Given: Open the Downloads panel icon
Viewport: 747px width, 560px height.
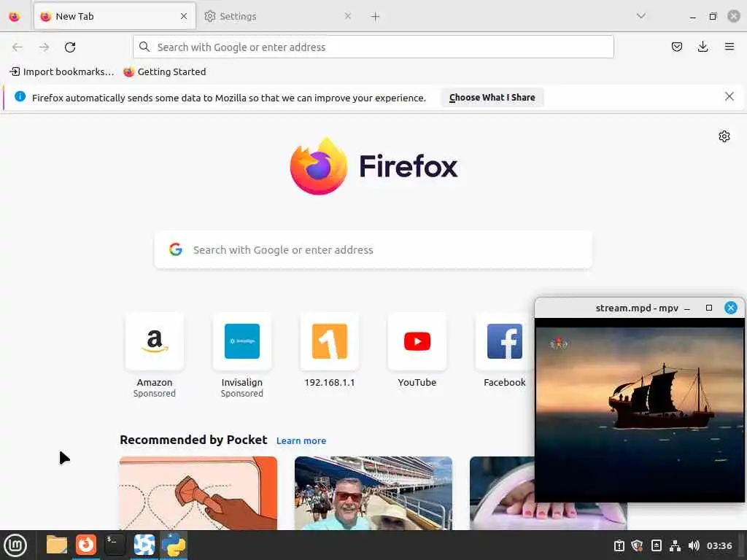Looking at the screenshot, I should click(703, 47).
